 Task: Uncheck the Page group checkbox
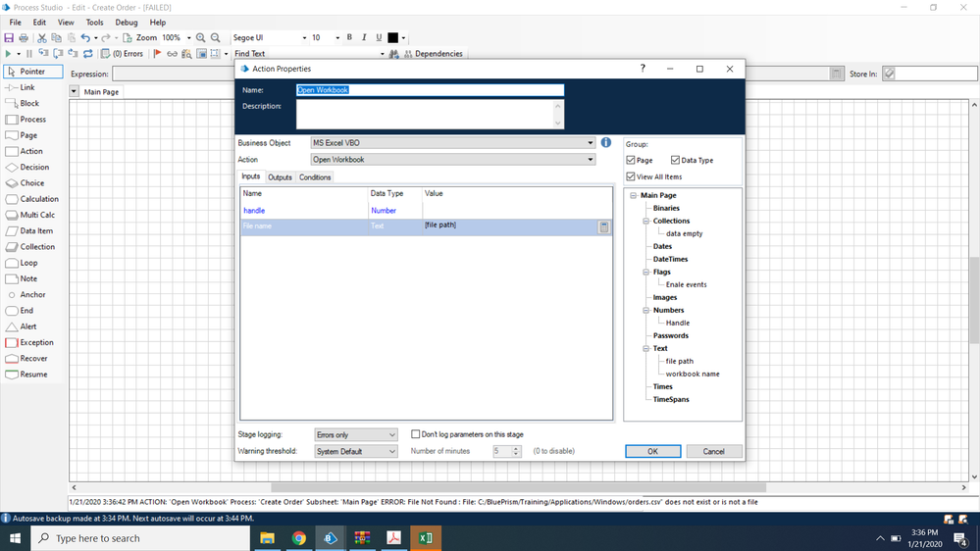(x=632, y=160)
